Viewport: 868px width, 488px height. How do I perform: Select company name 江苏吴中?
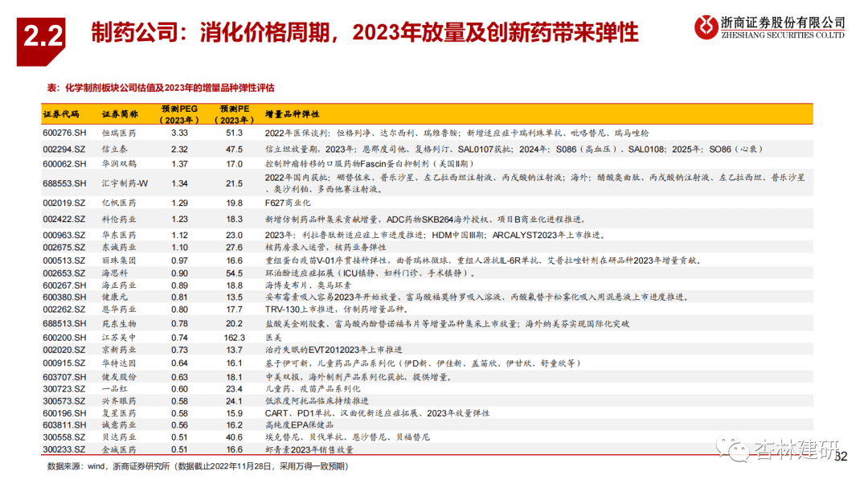118,338
